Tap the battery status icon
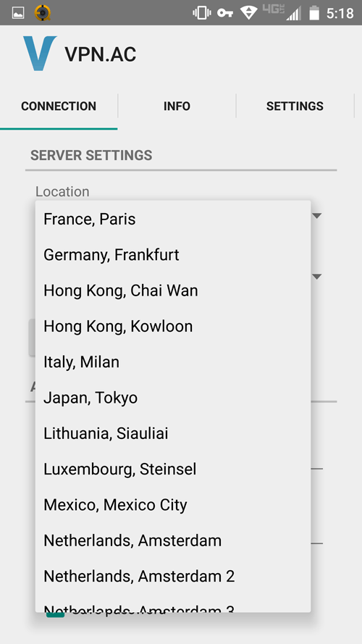The height and width of the screenshot is (644, 362). [314, 13]
